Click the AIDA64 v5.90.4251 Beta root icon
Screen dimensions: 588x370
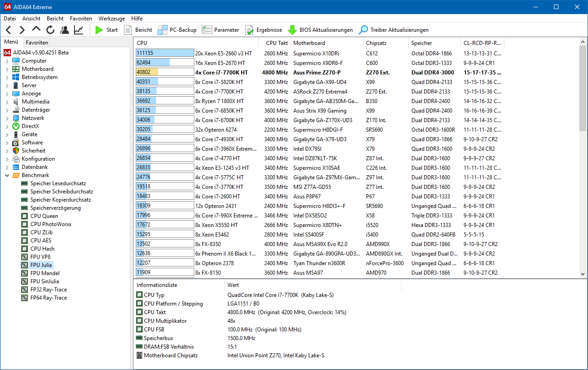(x=7, y=53)
